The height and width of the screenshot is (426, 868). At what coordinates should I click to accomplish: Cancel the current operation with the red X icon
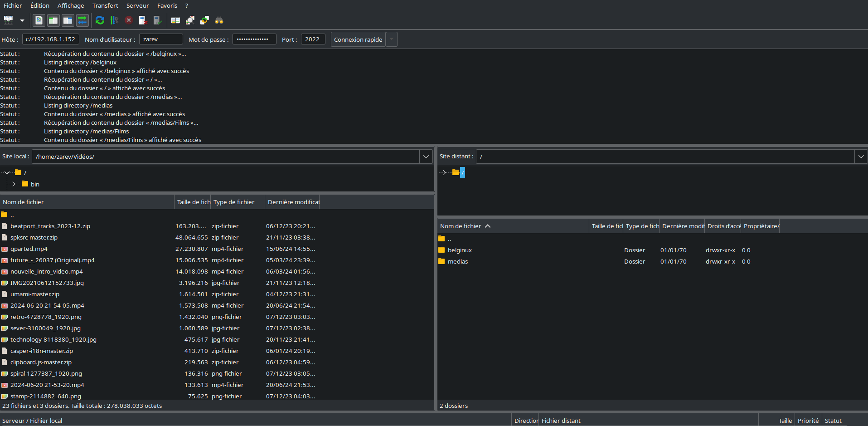coord(129,20)
